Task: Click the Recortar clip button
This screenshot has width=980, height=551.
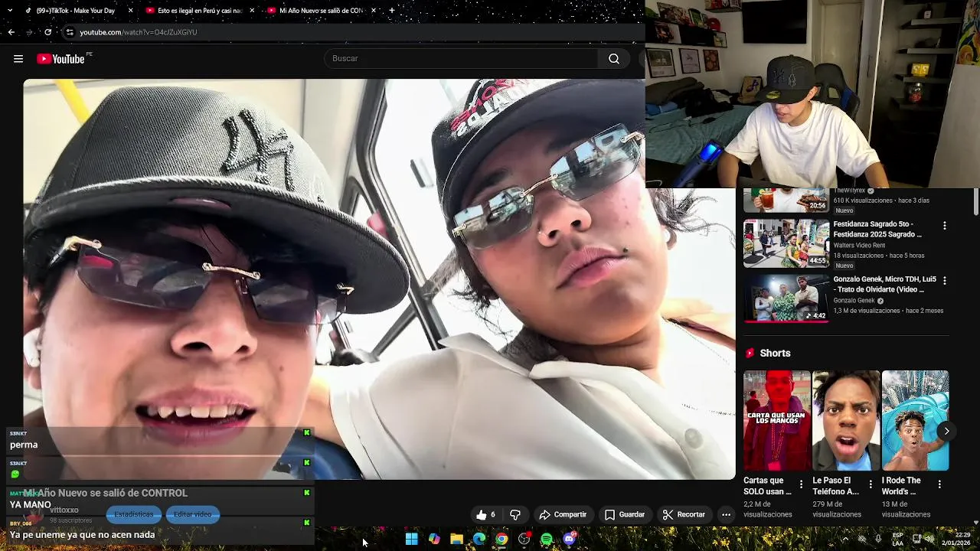Action: pyautogui.click(x=684, y=515)
